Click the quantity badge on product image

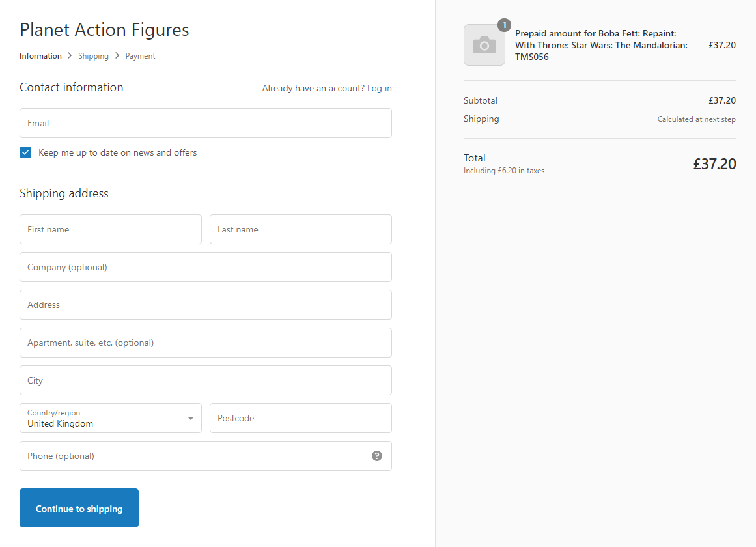click(504, 25)
